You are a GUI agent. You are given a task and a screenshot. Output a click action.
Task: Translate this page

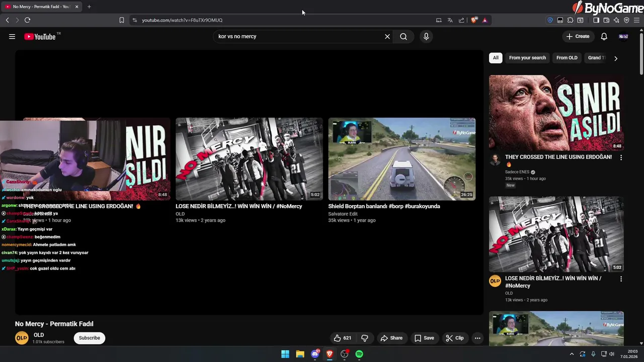pyautogui.click(x=450, y=20)
